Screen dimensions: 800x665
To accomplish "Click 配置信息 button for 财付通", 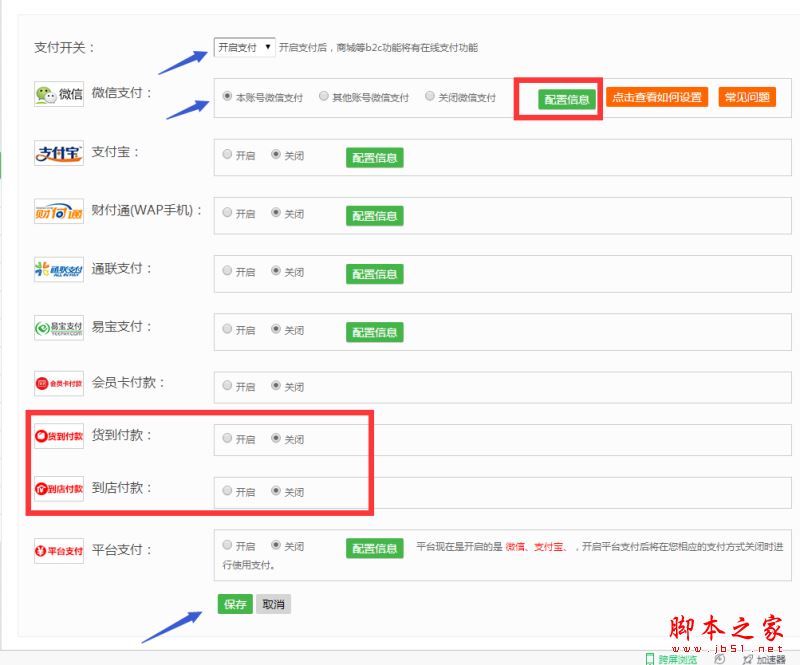I will tap(374, 216).
